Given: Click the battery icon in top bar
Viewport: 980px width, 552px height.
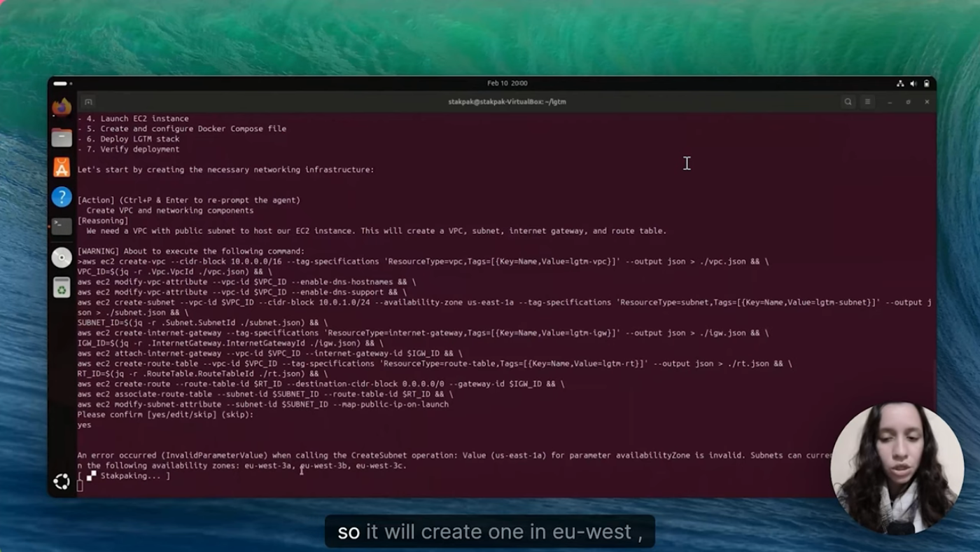Looking at the screenshot, I should tap(927, 83).
